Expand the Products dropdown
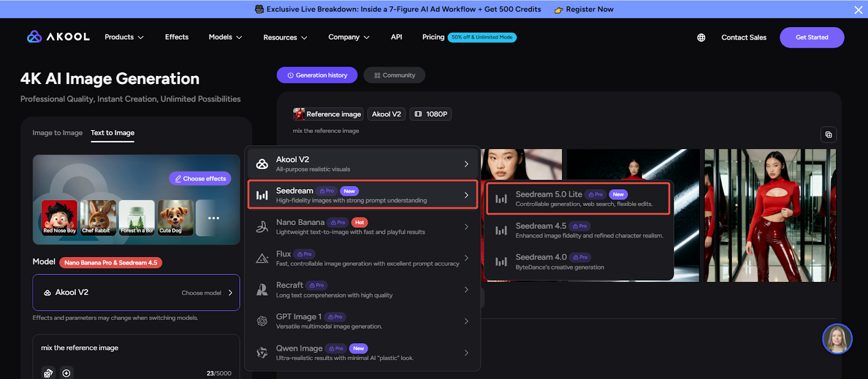The width and height of the screenshot is (868, 379). point(124,37)
